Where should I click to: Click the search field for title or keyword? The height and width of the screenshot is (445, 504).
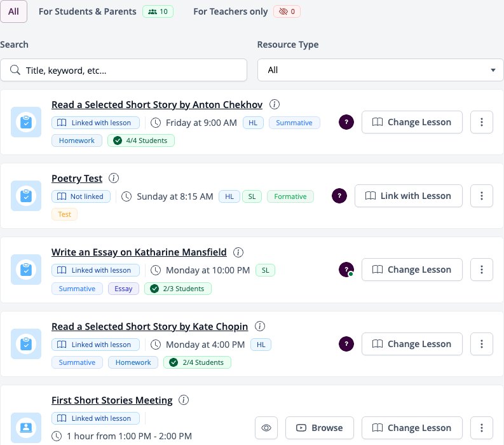(124, 70)
